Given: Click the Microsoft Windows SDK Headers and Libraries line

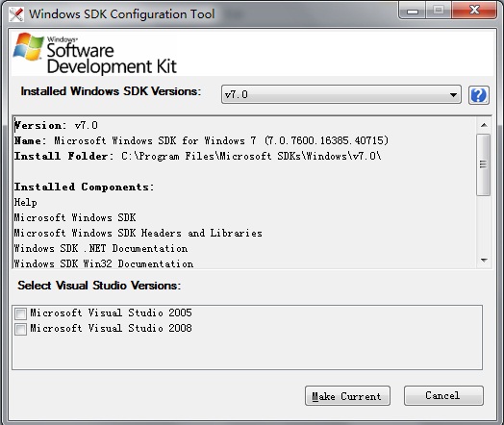Looking at the screenshot, I should (x=138, y=233).
